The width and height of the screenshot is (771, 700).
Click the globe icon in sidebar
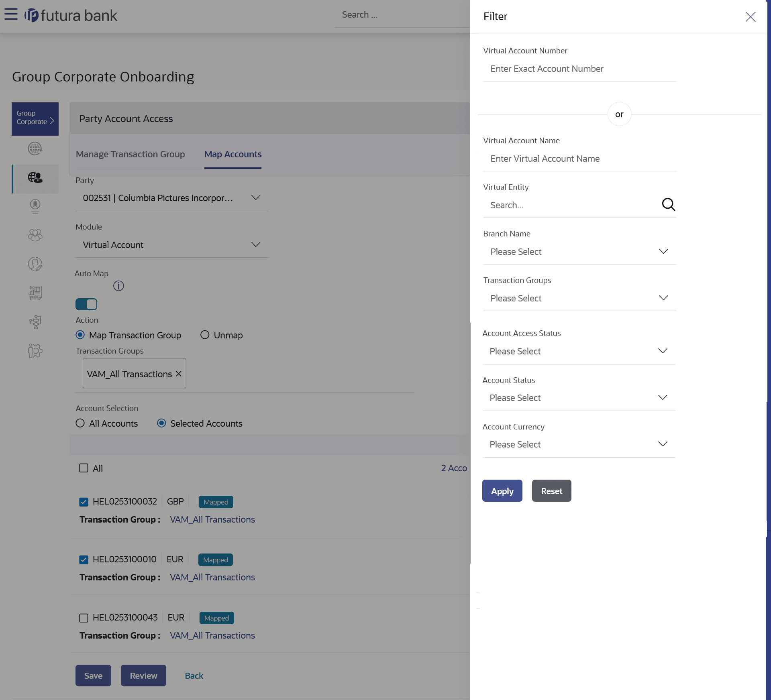(x=35, y=149)
